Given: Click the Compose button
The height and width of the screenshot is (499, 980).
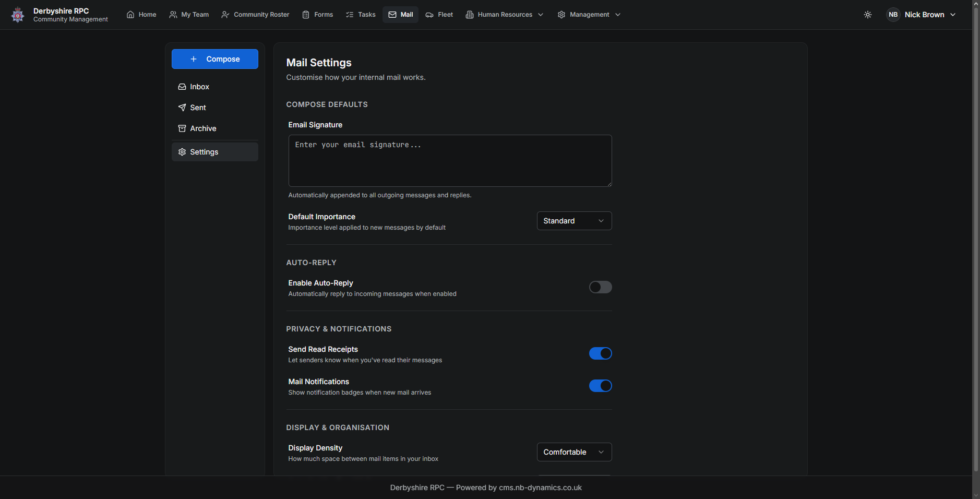Looking at the screenshot, I should [215, 59].
